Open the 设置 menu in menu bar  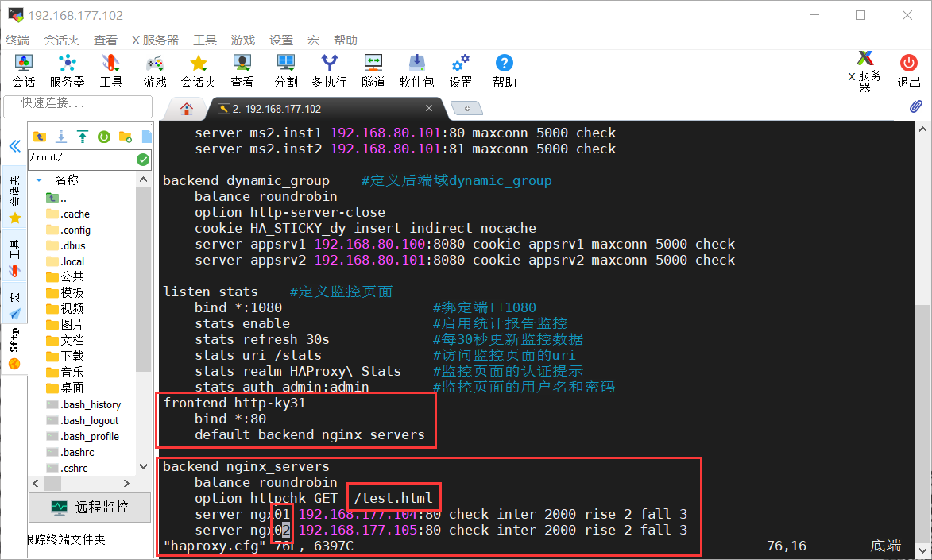281,40
